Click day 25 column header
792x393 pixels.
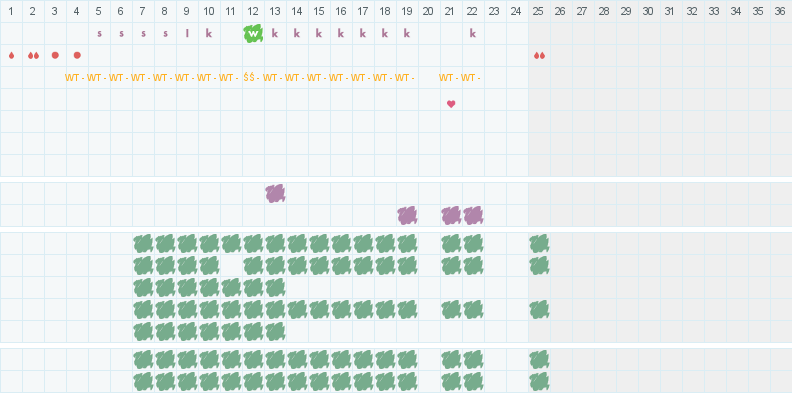(x=538, y=11)
